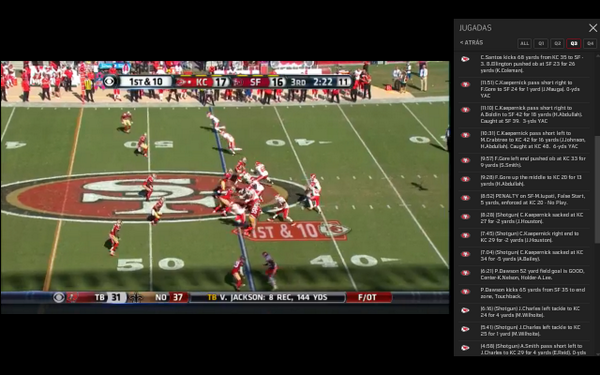The height and width of the screenshot is (375, 600).
Task: Open play '[8:28] C.Kaepernick sacked at KC 27'
Action: (x=524, y=218)
